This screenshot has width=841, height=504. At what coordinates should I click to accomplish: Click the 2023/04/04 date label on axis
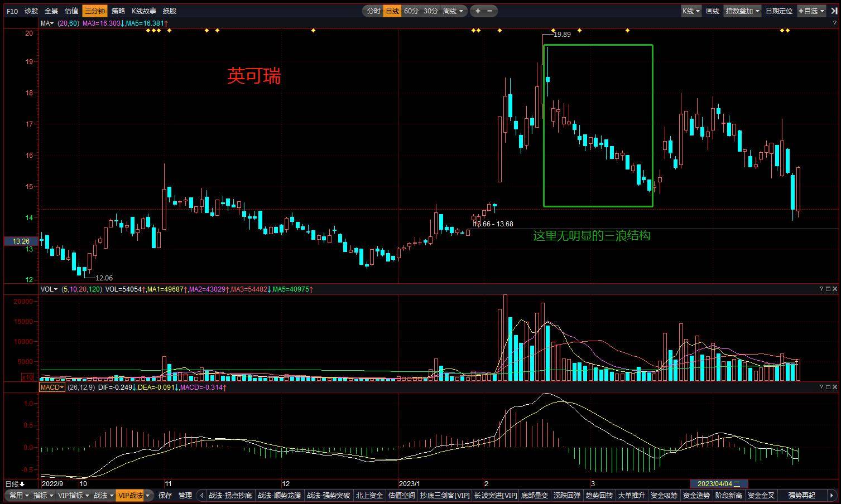pos(719,483)
